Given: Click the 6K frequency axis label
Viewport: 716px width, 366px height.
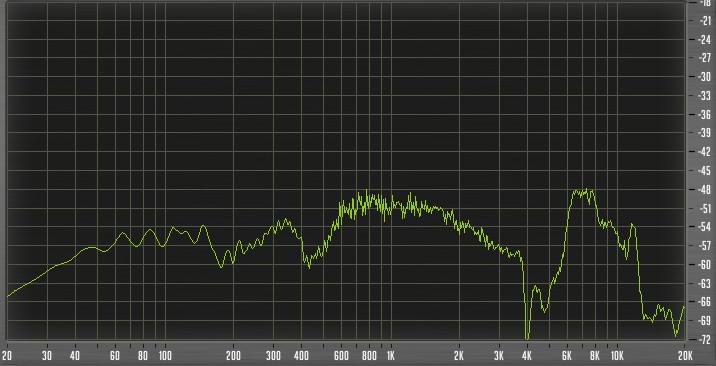Looking at the screenshot, I should tap(567, 356).
